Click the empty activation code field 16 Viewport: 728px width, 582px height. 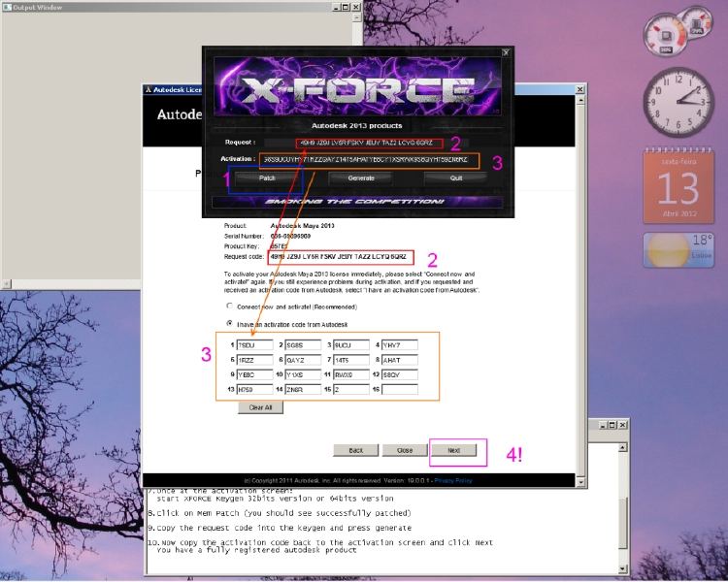(400, 389)
